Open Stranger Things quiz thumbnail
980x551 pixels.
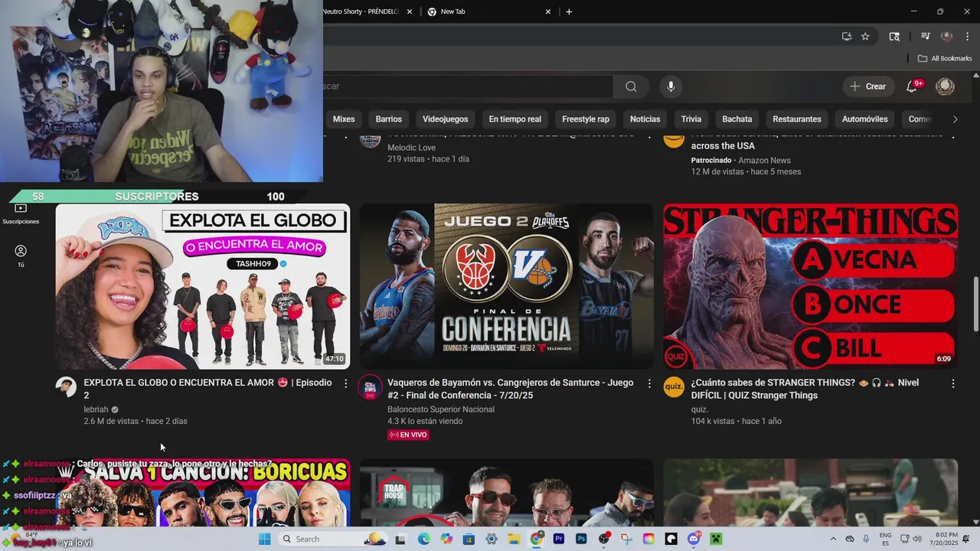click(810, 286)
